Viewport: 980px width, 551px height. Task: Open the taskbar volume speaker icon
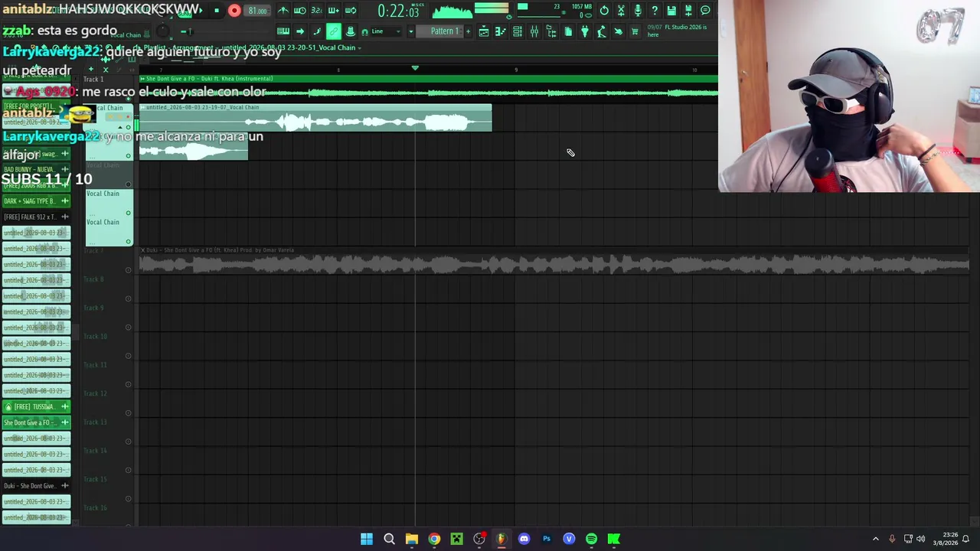click(x=920, y=539)
